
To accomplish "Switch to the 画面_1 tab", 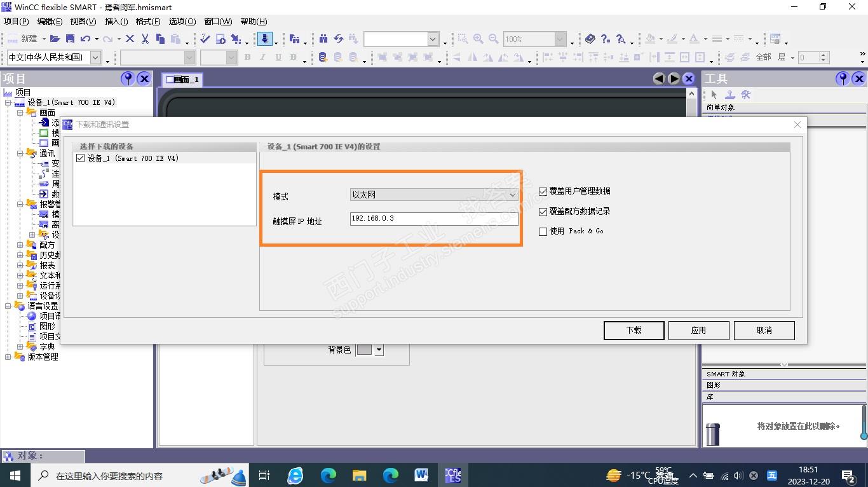I will pos(182,79).
